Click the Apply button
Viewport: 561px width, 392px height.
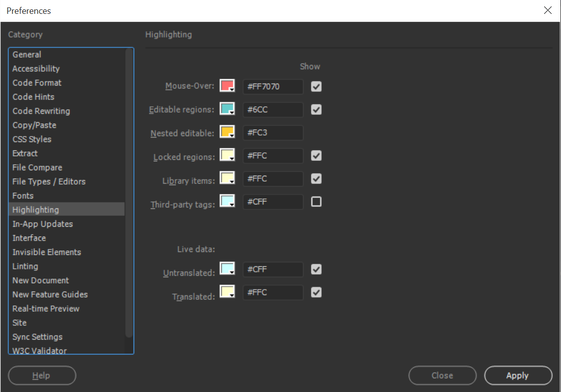[x=518, y=375]
